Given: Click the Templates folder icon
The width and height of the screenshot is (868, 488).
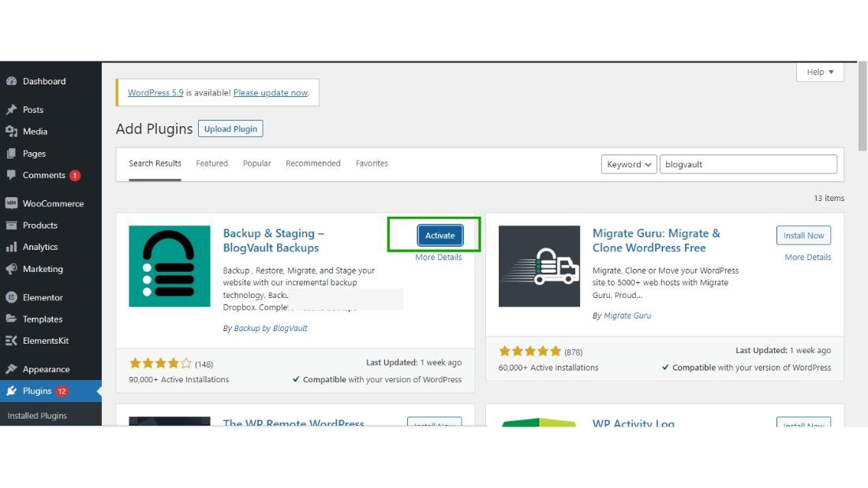Looking at the screenshot, I should click(11, 319).
